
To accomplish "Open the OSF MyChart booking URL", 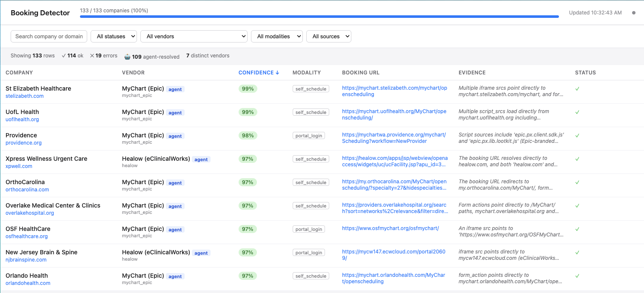I will (x=390, y=228).
